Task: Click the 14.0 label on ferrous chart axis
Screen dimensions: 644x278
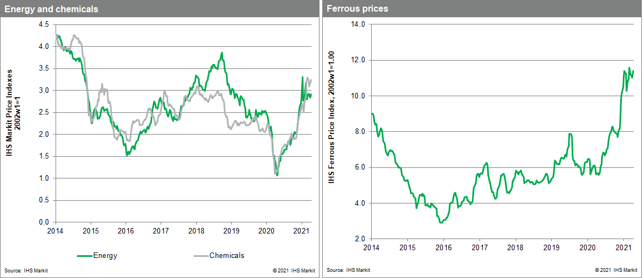Action: pyautogui.click(x=358, y=24)
